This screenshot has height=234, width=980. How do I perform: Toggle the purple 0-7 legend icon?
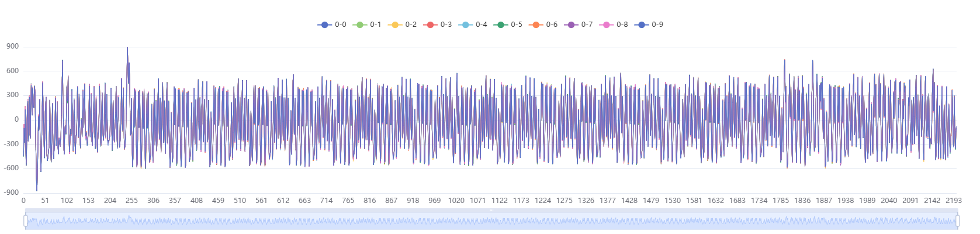571,25
